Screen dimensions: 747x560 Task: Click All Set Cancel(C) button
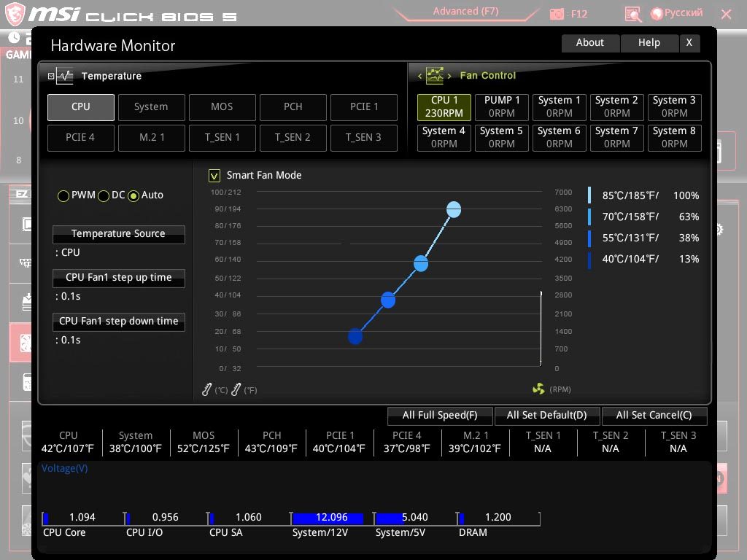tap(654, 416)
